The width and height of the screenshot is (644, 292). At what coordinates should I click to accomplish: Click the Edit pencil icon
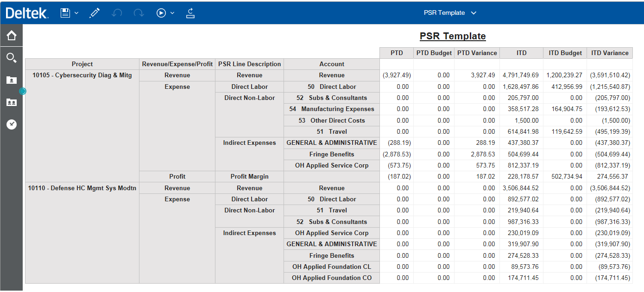click(95, 13)
